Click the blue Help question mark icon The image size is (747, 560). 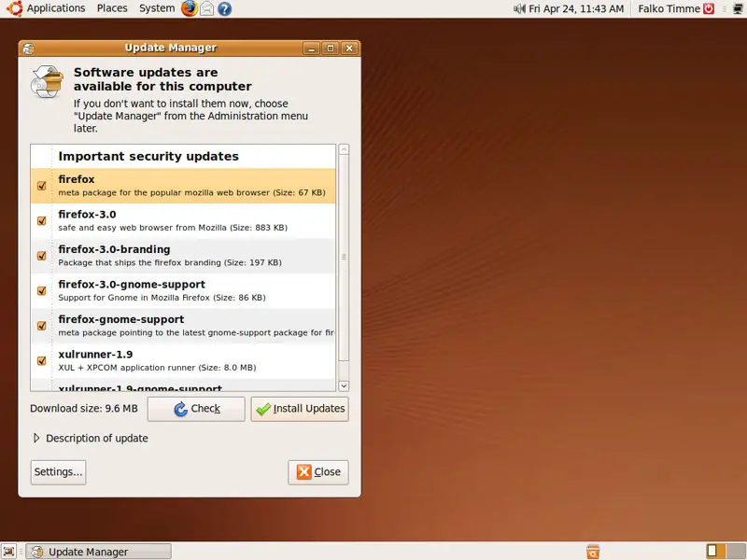[224, 8]
